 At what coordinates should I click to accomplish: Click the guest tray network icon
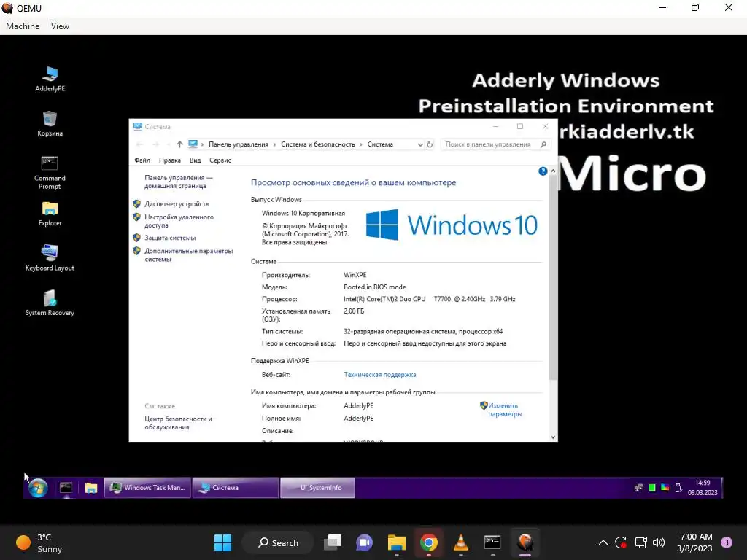click(x=638, y=488)
